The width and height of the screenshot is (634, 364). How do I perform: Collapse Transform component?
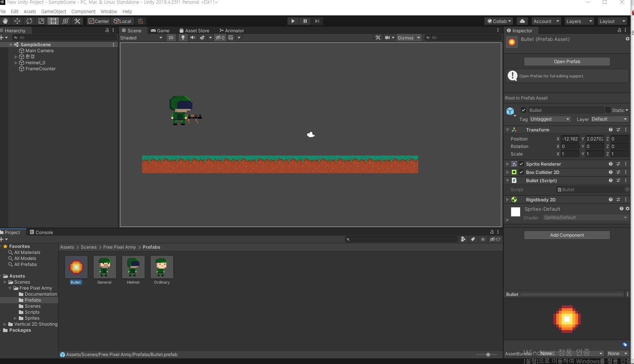coord(507,130)
